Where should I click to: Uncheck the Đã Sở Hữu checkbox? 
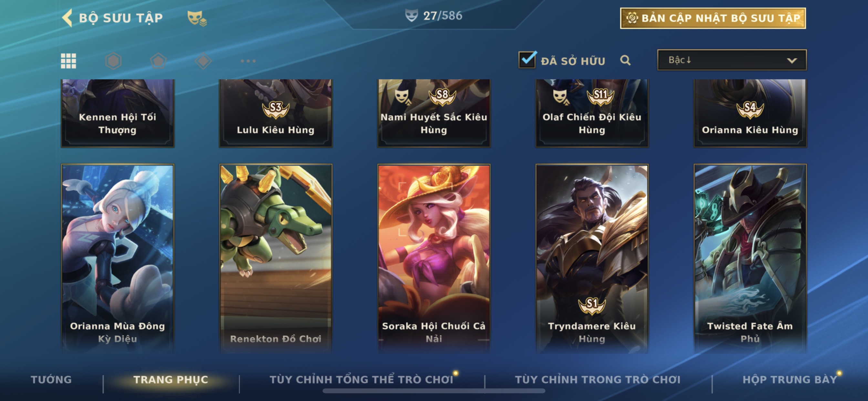pos(527,60)
